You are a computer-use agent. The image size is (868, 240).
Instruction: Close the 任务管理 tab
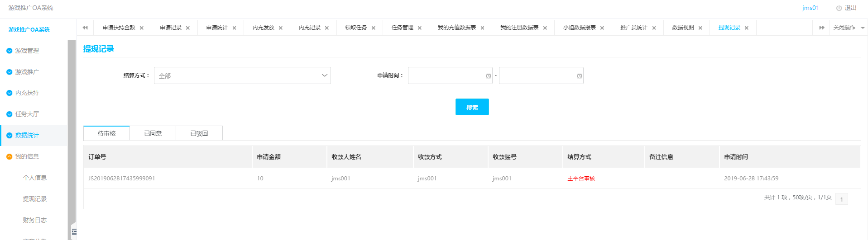(420, 28)
